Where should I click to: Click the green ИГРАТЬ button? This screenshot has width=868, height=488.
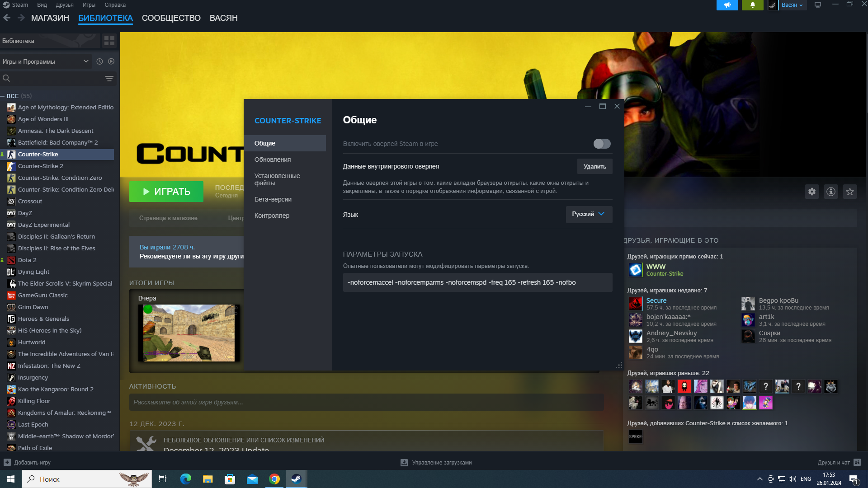166,192
